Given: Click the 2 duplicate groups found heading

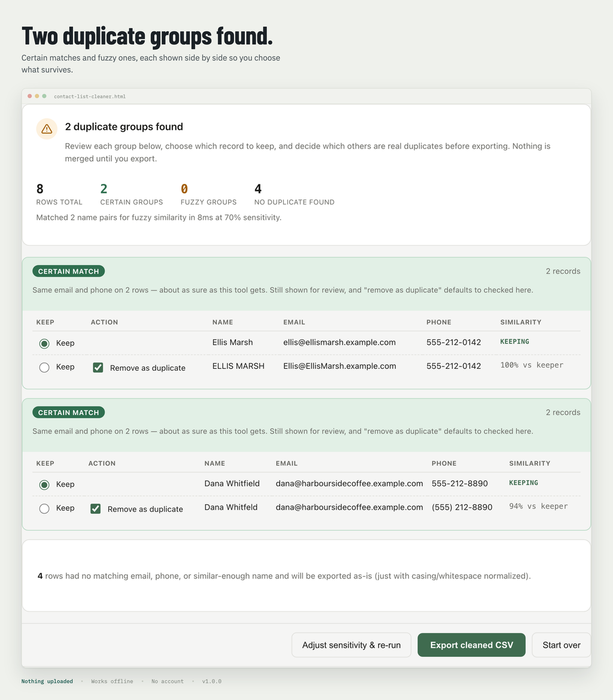Looking at the screenshot, I should [124, 127].
